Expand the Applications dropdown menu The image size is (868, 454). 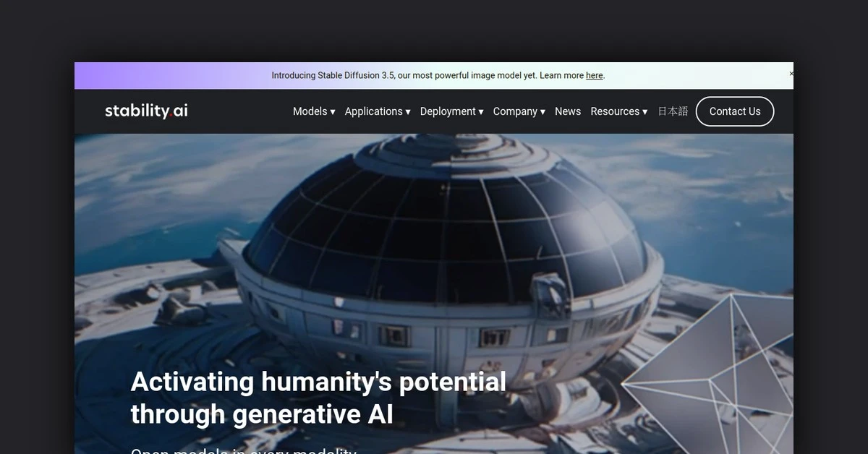pyautogui.click(x=377, y=111)
